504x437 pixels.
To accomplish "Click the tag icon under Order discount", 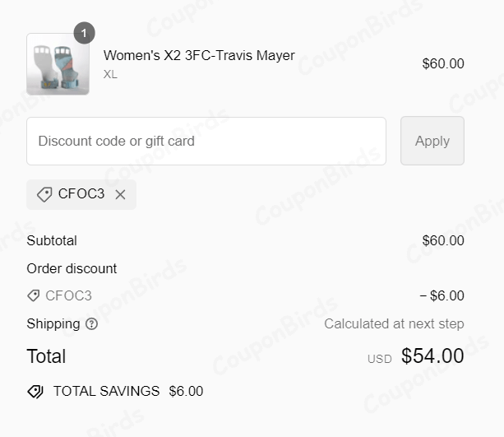I will coord(34,295).
